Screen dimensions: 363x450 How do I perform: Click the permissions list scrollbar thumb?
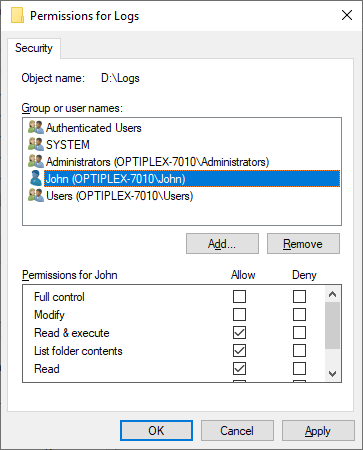[332, 325]
